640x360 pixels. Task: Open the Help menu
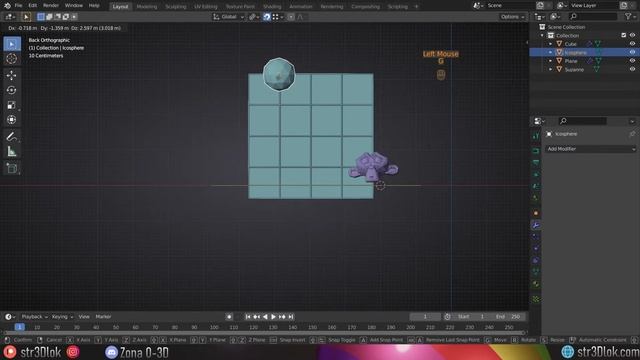click(x=94, y=6)
